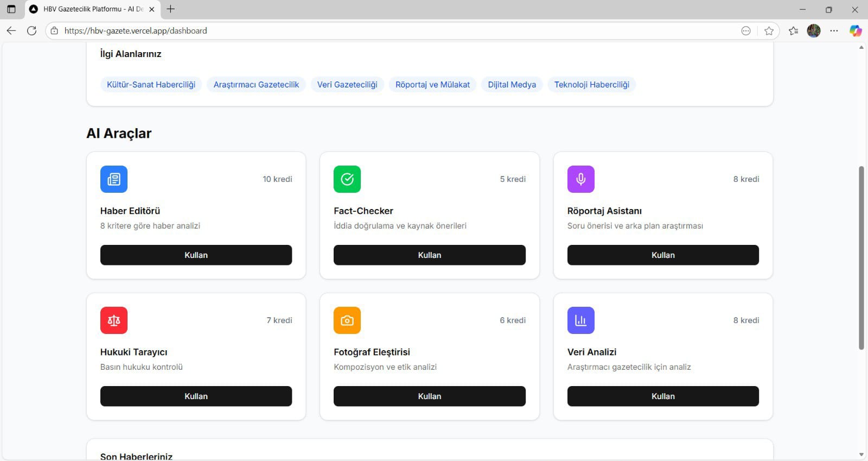This screenshot has width=868, height=461.
Task: Use the Veri Analizi tool's Kullan button
Action: tap(663, 396)
